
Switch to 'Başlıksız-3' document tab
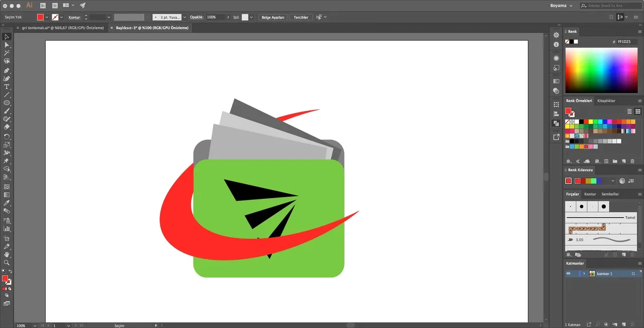coord(152,28)
